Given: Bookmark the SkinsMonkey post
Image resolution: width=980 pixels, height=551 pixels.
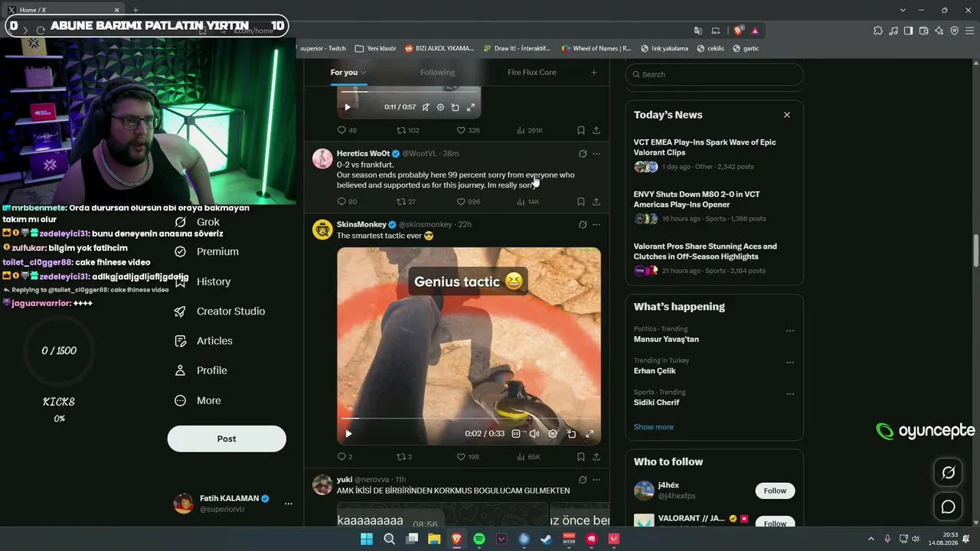Looking at the screenshot, I should pyautogui.click(x=581, y=457).
